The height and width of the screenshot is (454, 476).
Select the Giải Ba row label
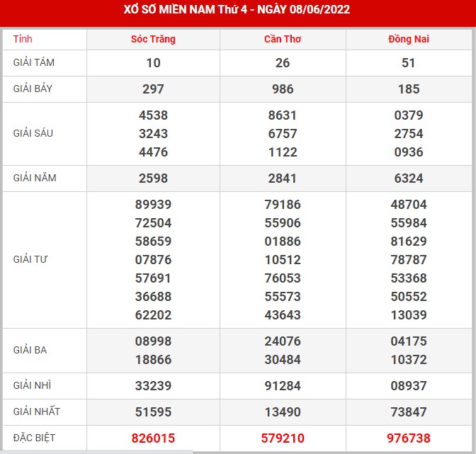pos(30,350)
